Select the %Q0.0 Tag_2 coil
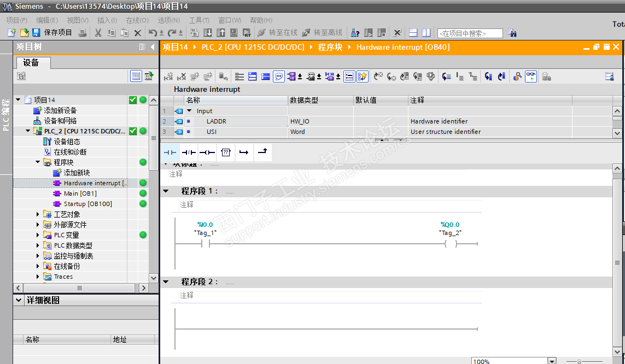Screen dimensions: 625x364 coord(451,244)
